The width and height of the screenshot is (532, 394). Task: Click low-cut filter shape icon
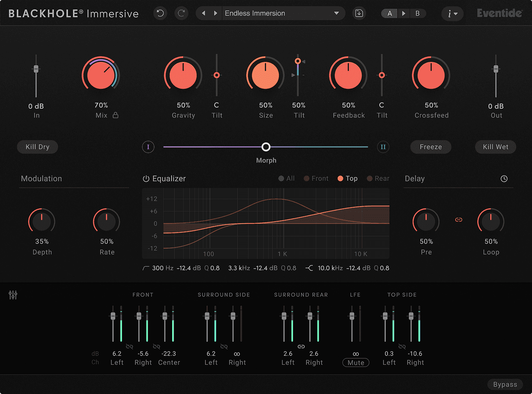[x=146, y=268]
